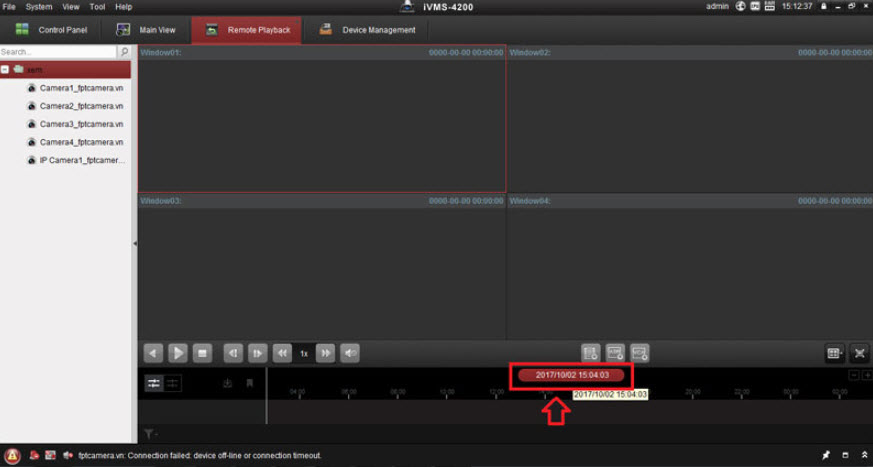Select Camera1_fptcamera.vn in the camera list
Image resolution: width=873 pixels, height=467 pixels.
point(81,88)
